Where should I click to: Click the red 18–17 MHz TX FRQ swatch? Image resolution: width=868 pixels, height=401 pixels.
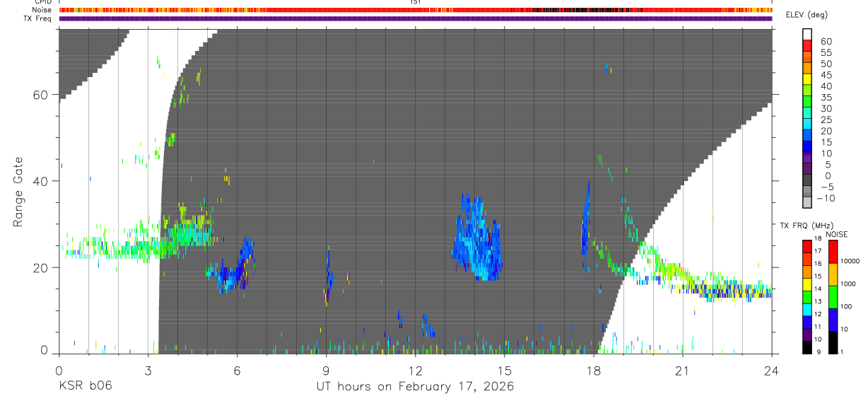[807, 245]
